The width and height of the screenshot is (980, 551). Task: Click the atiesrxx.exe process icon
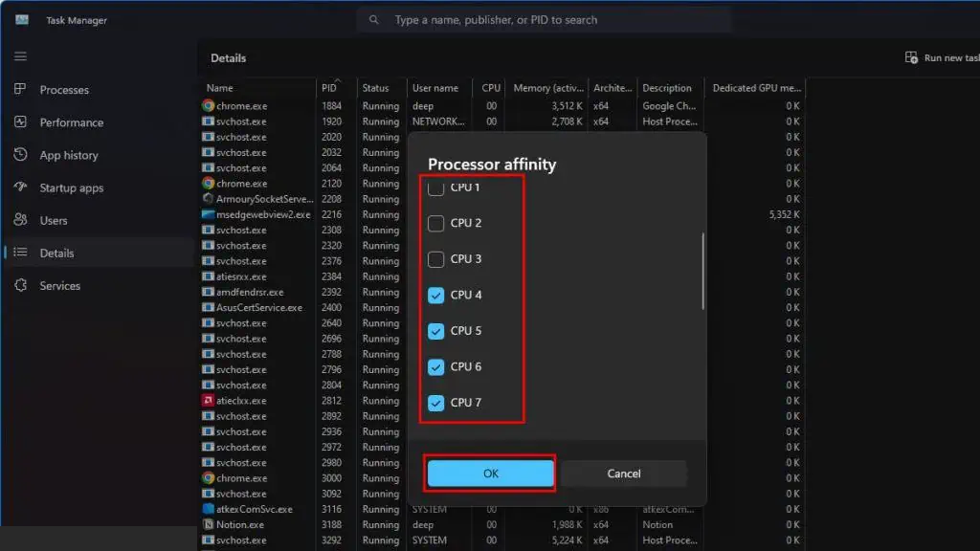click(208, 276)
